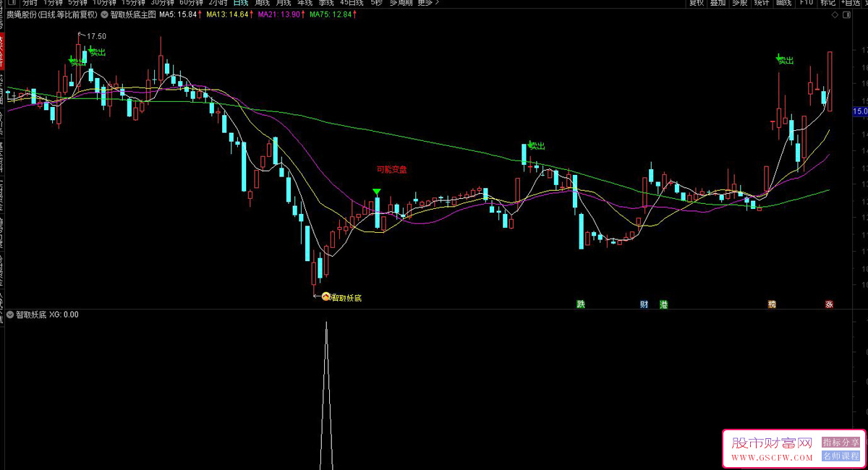Image resolution: width=868 pixels, height=470 pixels.
Task: Select the 月线 monthly chart tab
Action: click(x=283, y=3)
